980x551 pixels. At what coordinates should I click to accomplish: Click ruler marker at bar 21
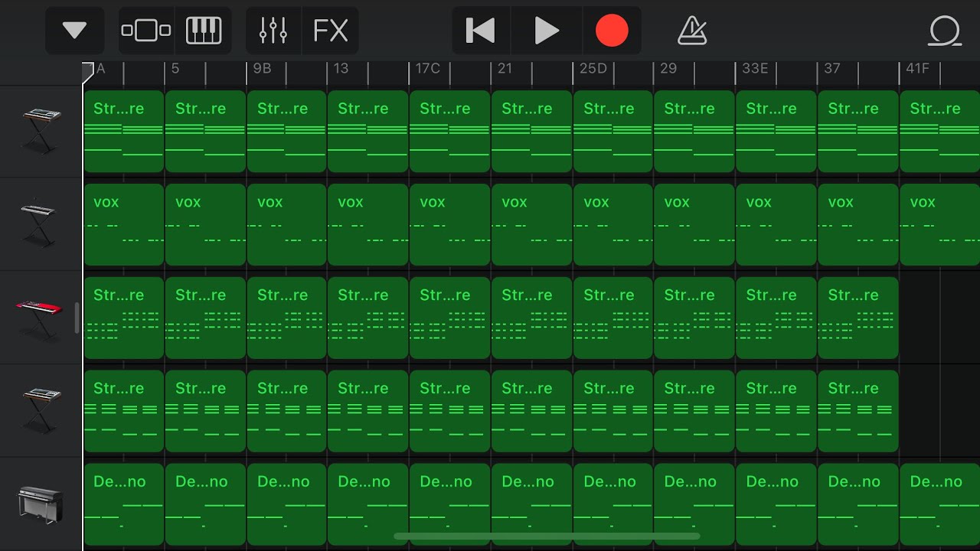tap(505, 69)
